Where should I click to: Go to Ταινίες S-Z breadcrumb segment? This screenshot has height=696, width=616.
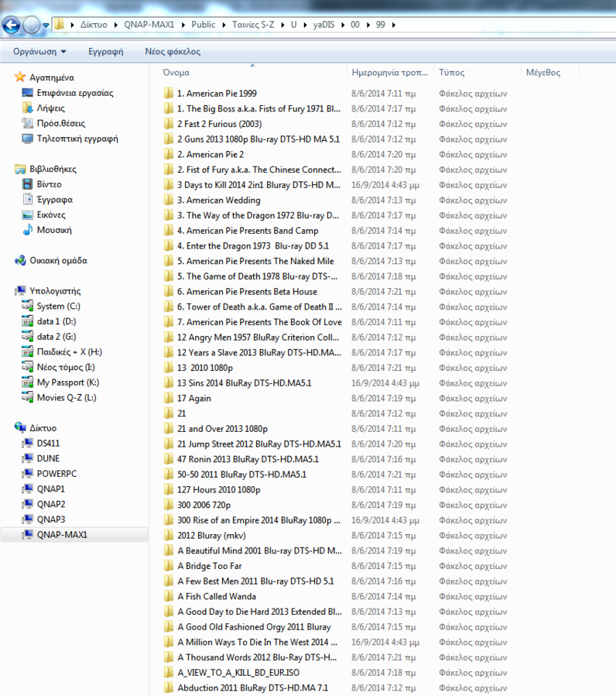pos(253,25)
